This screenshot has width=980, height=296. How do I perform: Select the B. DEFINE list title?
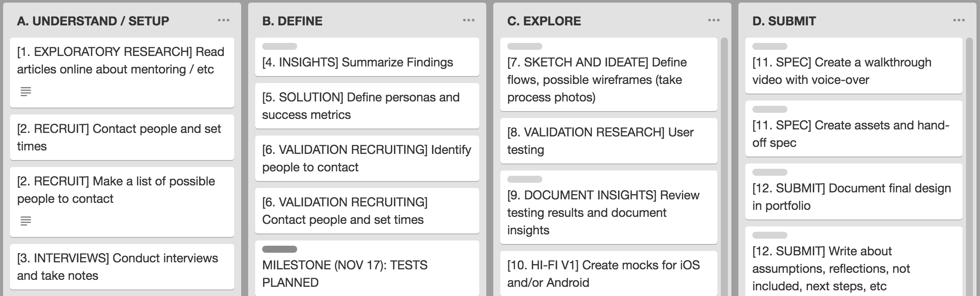tap(292, 21)
